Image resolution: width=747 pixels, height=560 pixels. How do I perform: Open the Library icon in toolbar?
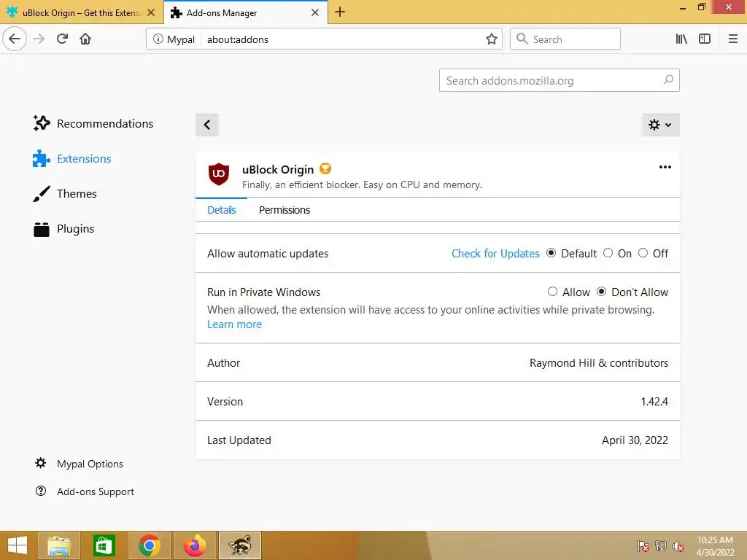click(x=681, y=39)
